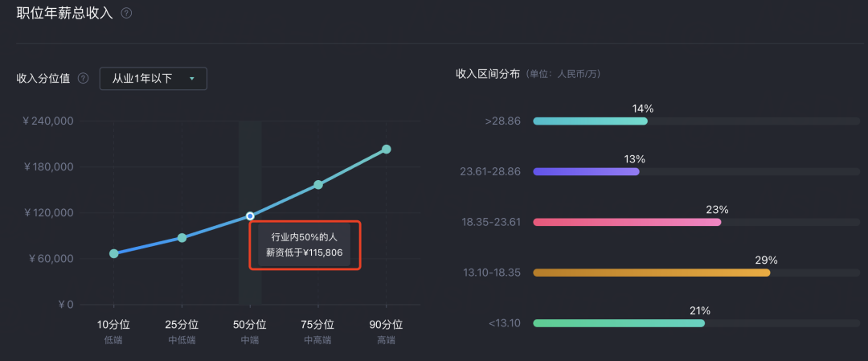Viewport: 868px width, 361px height.
Task: Select the 90分位 data point on chart
Action: 387,149
